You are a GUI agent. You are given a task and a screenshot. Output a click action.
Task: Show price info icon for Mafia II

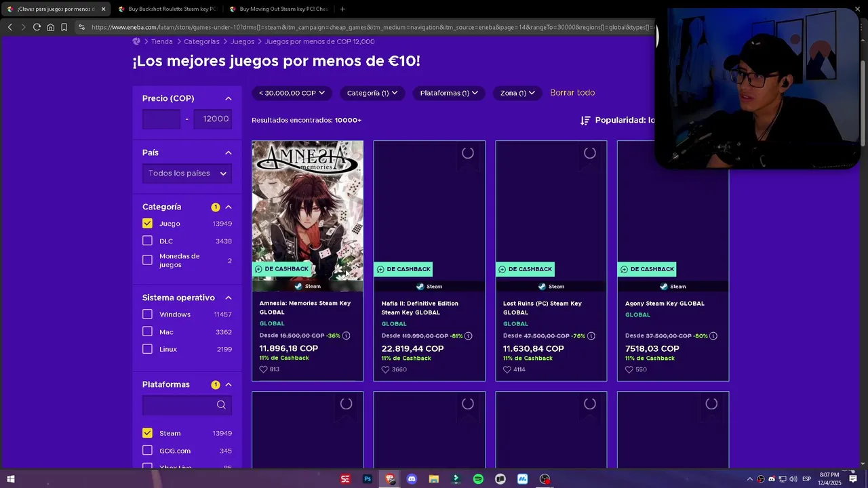468,335
